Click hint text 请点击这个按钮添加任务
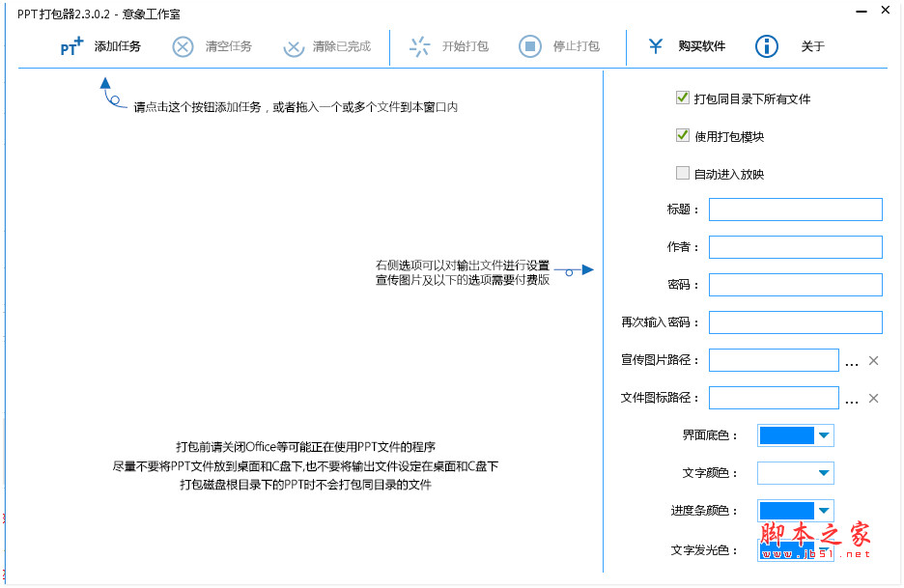This screenshot has height=588, width=904. pyautogui.click(x=198, y=107)
